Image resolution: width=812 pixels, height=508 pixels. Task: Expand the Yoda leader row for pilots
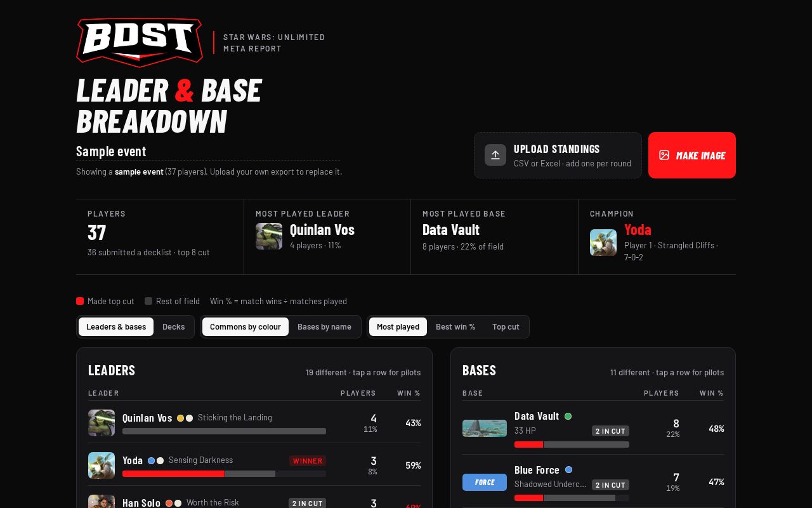[x=254, y=465]
